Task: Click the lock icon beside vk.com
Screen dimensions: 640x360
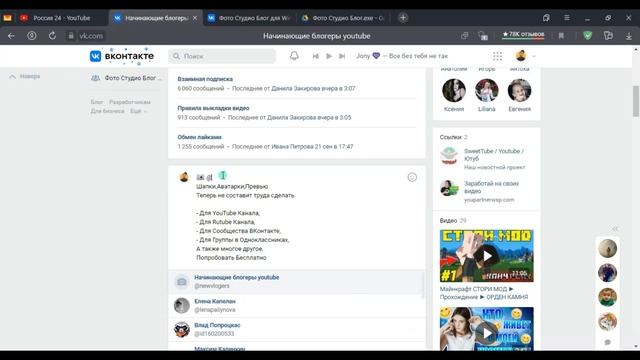Action: (71, 36)
